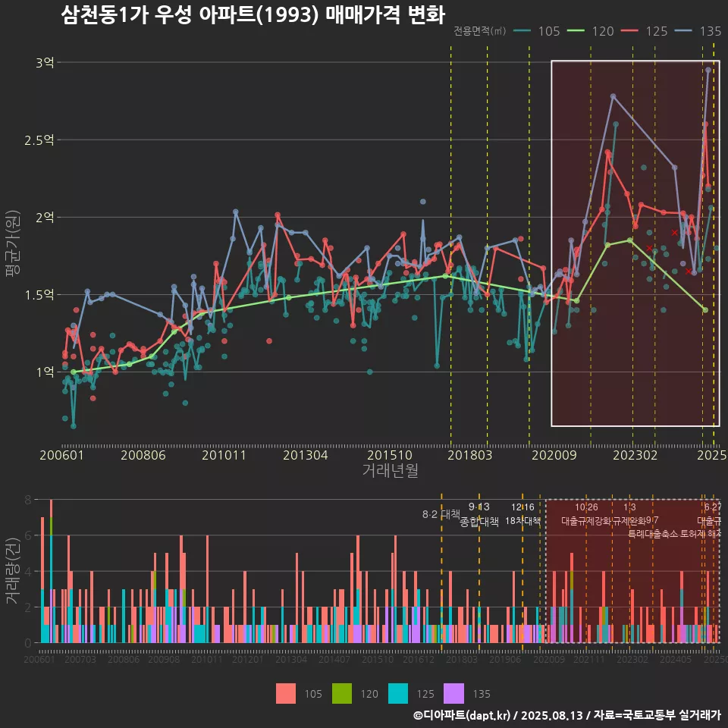Click 200908 on the volume chart x-axis
Image resolution: width=728 pixels, height=728 pixels.
tap(164, 659)
